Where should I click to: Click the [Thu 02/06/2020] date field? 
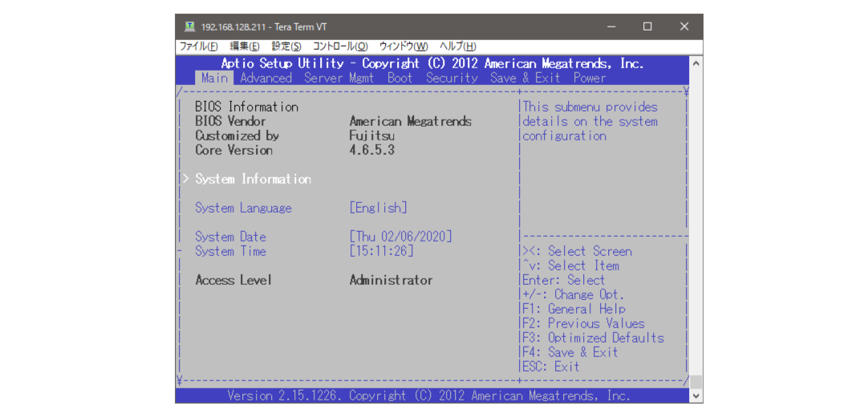401,237
